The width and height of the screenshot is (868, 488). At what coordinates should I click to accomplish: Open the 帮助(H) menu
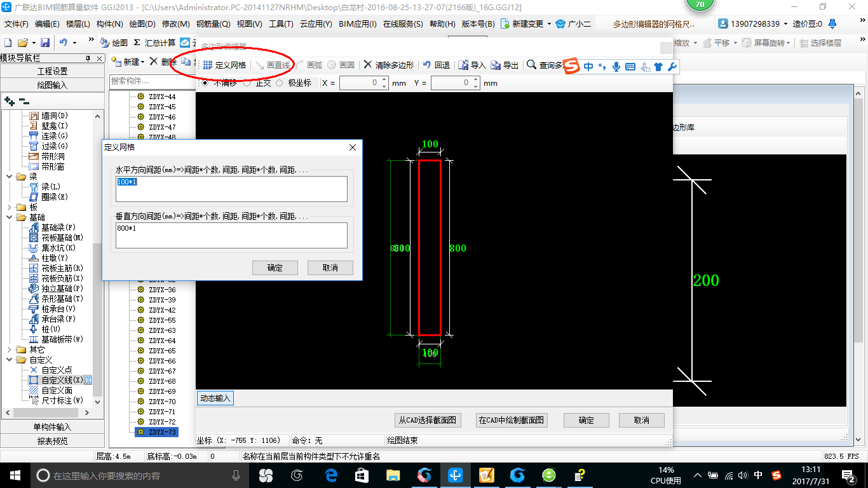(442, 24)
